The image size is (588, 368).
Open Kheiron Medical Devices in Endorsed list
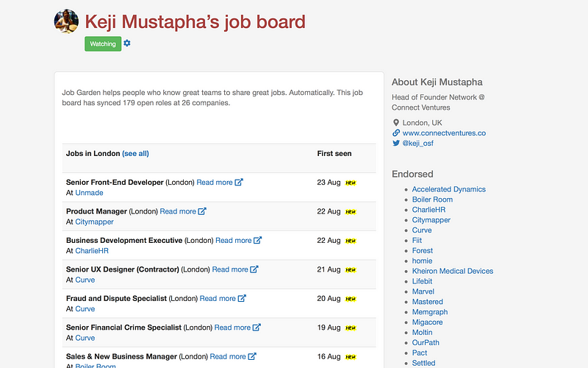point(452,271)
